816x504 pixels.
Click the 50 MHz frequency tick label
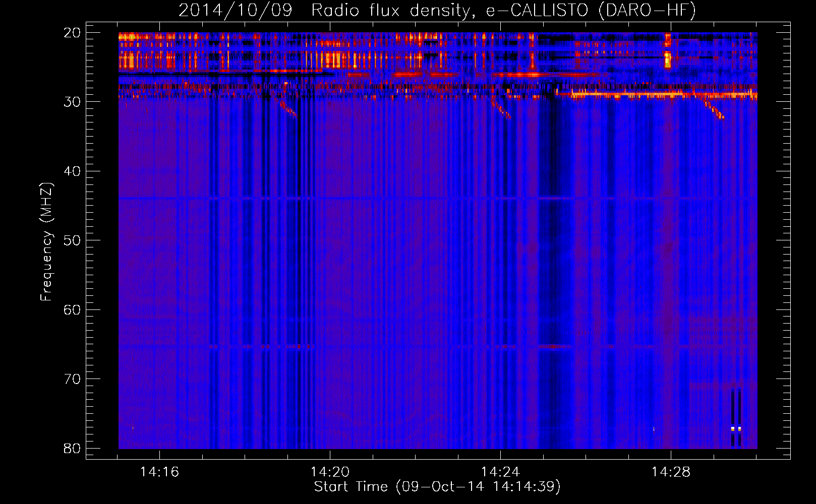[72, 240]
